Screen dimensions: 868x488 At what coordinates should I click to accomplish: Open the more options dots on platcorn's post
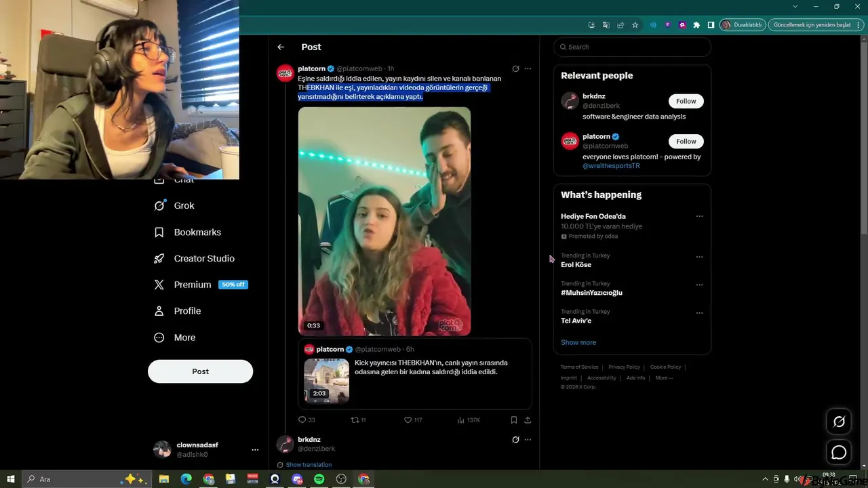(x=528, y=68)
